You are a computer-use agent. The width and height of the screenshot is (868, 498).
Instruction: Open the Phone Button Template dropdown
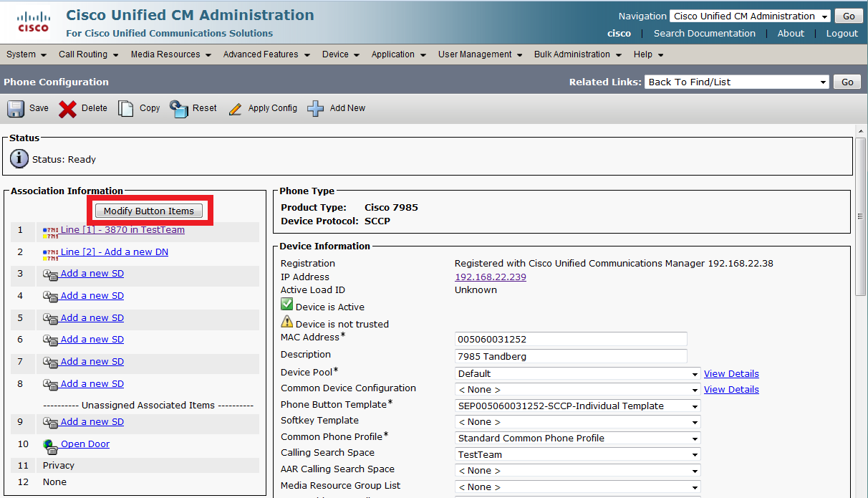pos(577,406)
